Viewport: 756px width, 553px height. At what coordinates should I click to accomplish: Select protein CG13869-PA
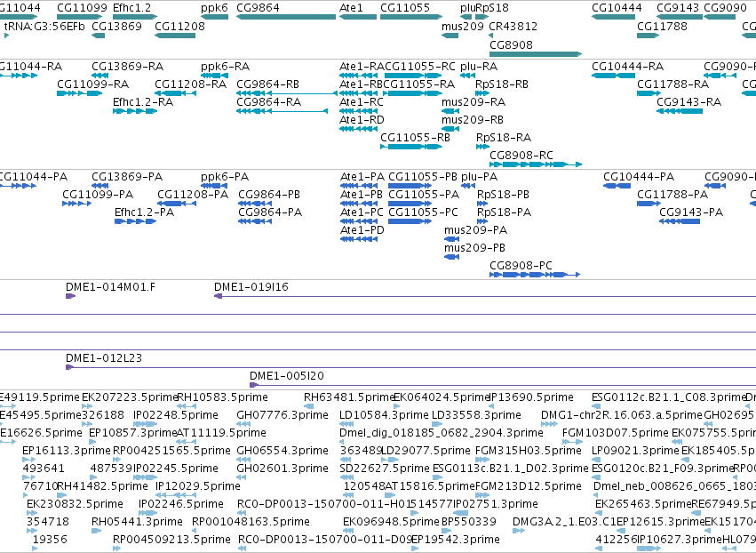click(99, 186)
